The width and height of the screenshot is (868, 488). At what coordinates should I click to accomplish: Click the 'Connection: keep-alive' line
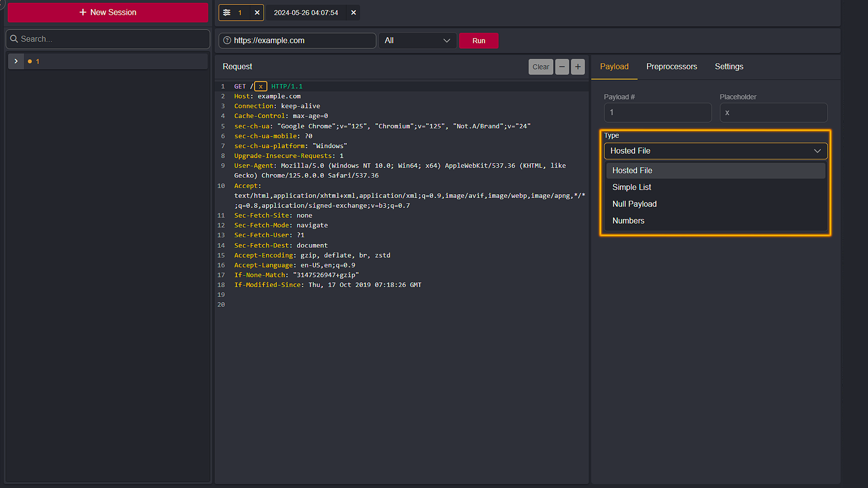click(277, 106)
